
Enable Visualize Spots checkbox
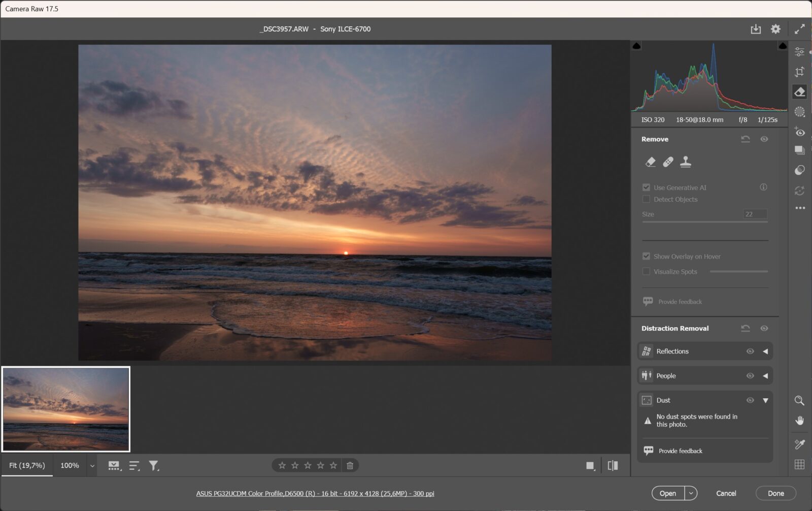(x=646, y=271)
